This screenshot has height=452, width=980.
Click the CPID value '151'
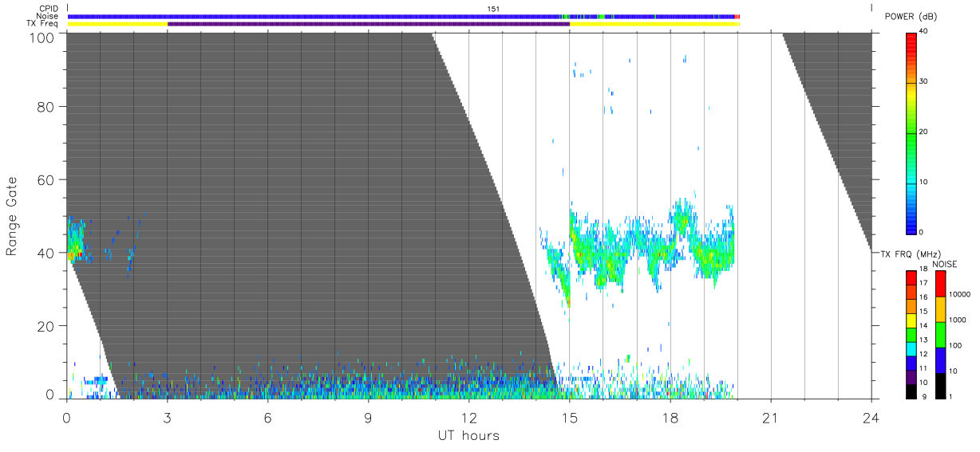click(494, 9)
